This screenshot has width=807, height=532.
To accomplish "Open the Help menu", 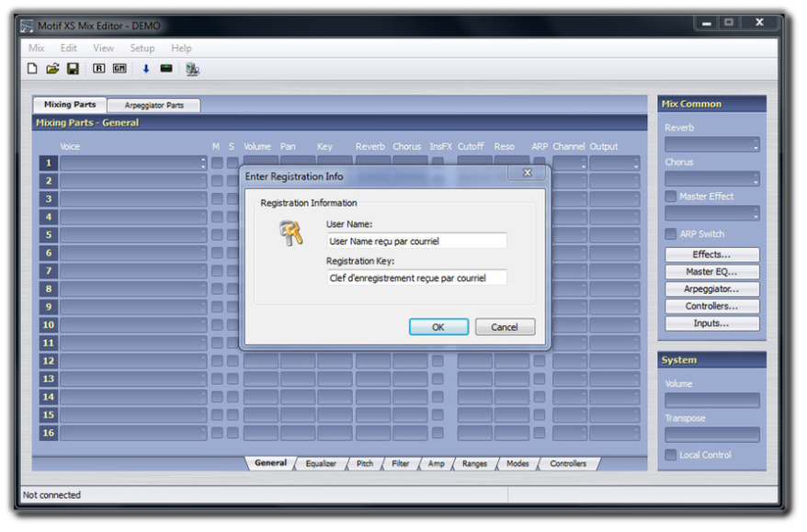I will 181,48.
